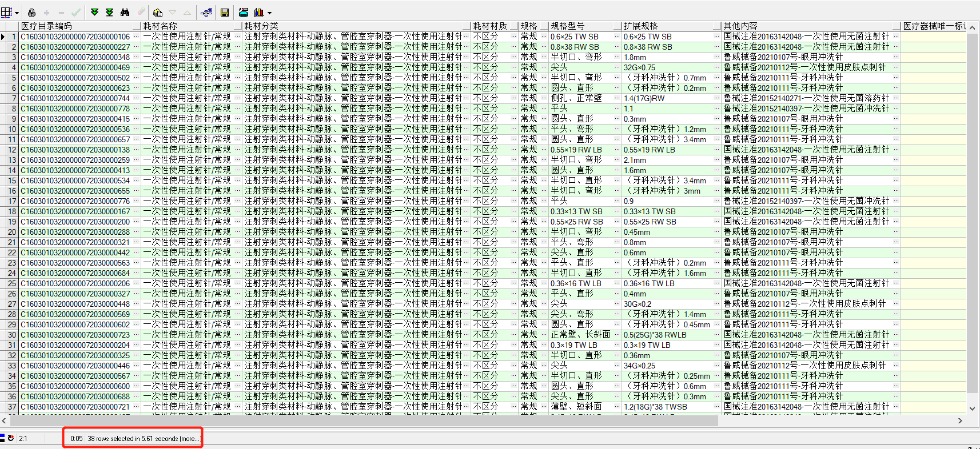Click the '38 rows selected' status message
The width and height of the screenshot is (980, 449).
click(143, 439)
